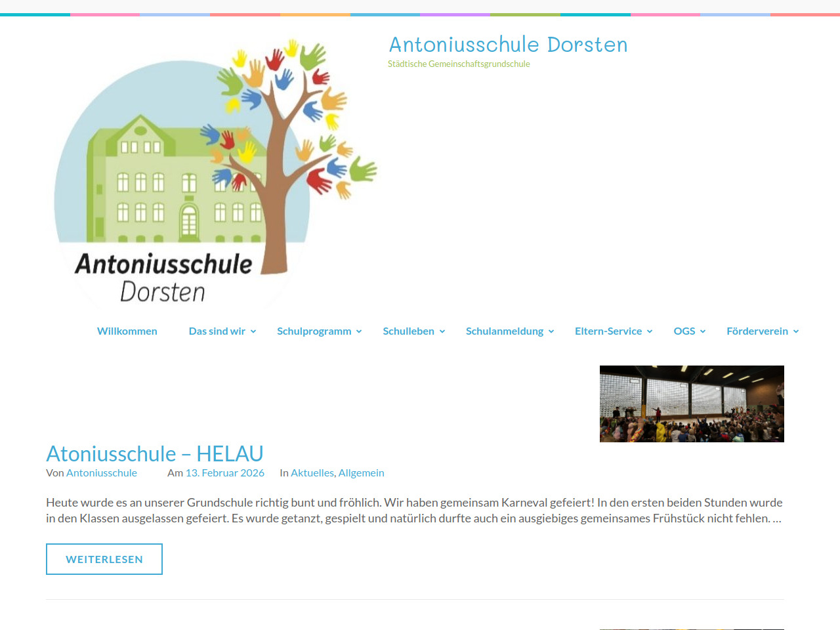Open the carnival hall photo thumbnail
Viewport: 840px width, 630px height.
pyautogui.click(x=692, y=404)
